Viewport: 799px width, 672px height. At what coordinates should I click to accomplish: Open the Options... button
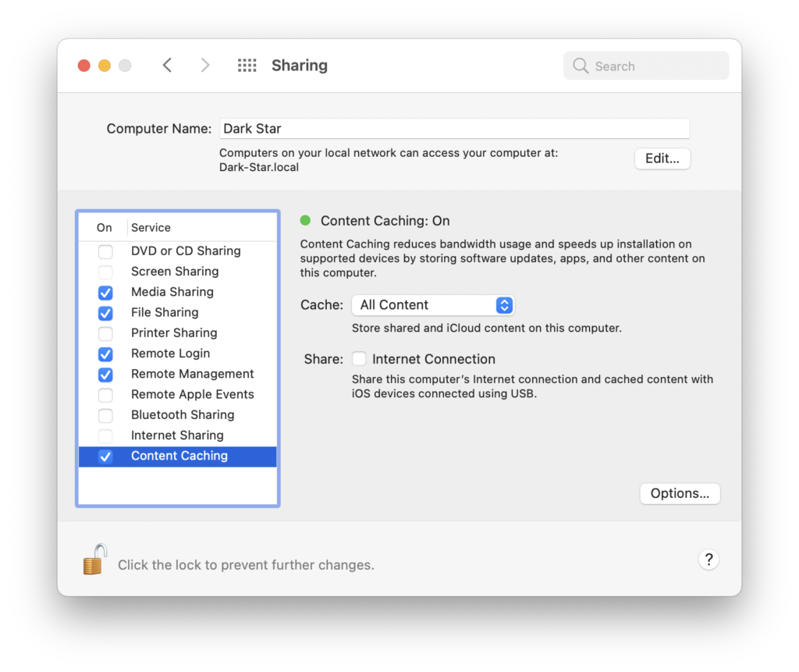[x=680, y=493]
